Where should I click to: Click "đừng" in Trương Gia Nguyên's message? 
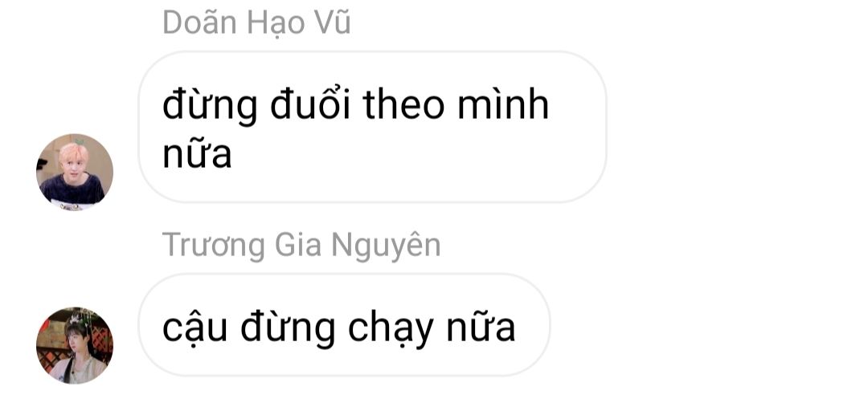288,329
